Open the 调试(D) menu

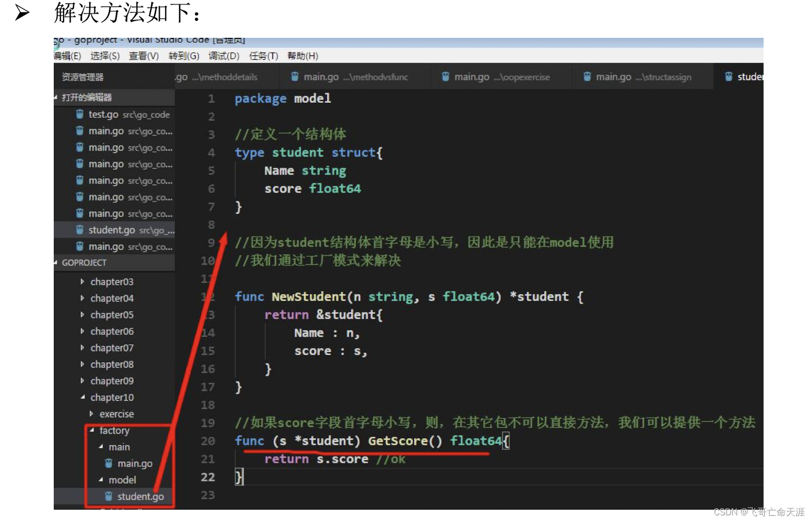coord(224,56)
